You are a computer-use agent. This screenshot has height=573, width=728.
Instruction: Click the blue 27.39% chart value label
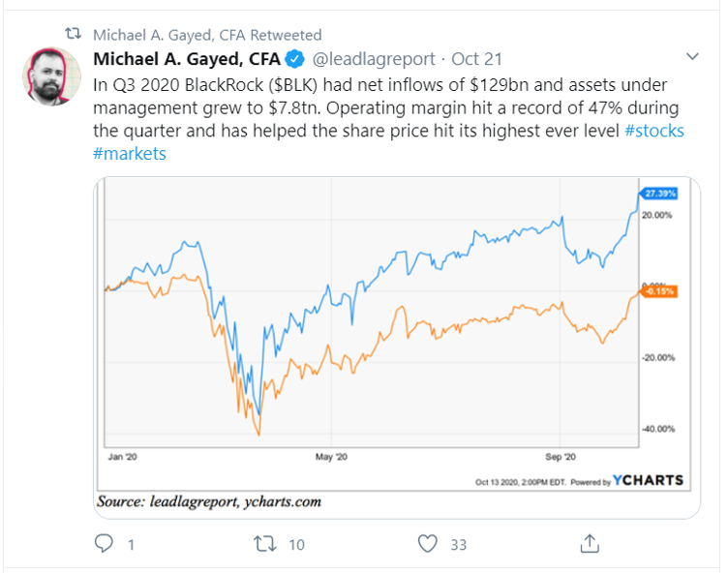coord(656,194)
